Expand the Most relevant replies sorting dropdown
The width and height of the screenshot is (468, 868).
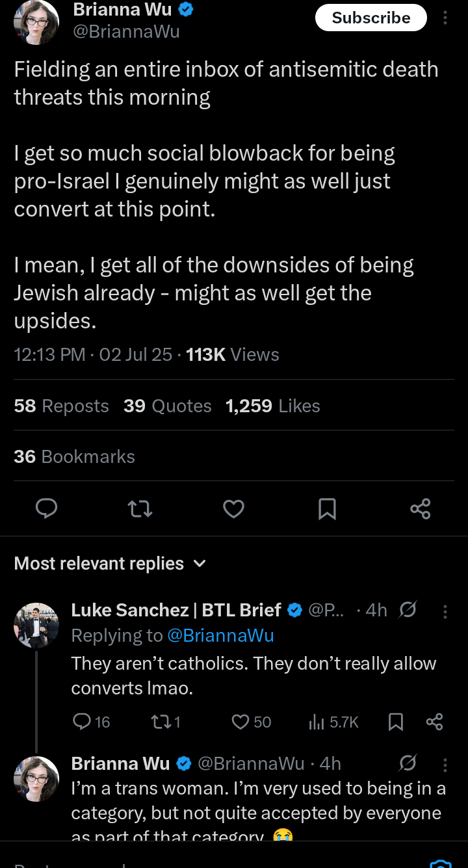pyautogui.click(x=110, y=563)
